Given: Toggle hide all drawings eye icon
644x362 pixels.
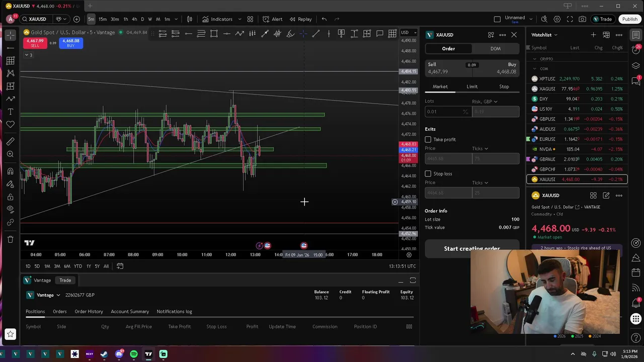Looking at the screenshot, I should coord(10,210).
